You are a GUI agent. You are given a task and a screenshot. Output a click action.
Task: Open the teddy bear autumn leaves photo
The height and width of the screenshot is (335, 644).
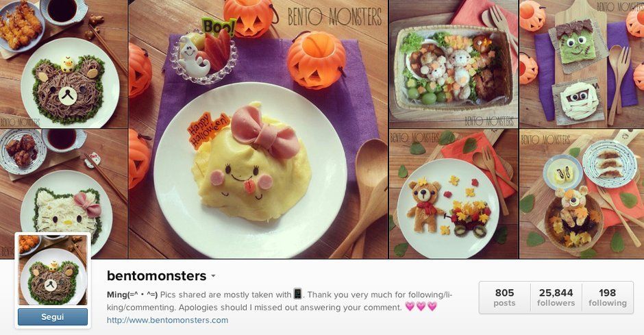(454, 194)
